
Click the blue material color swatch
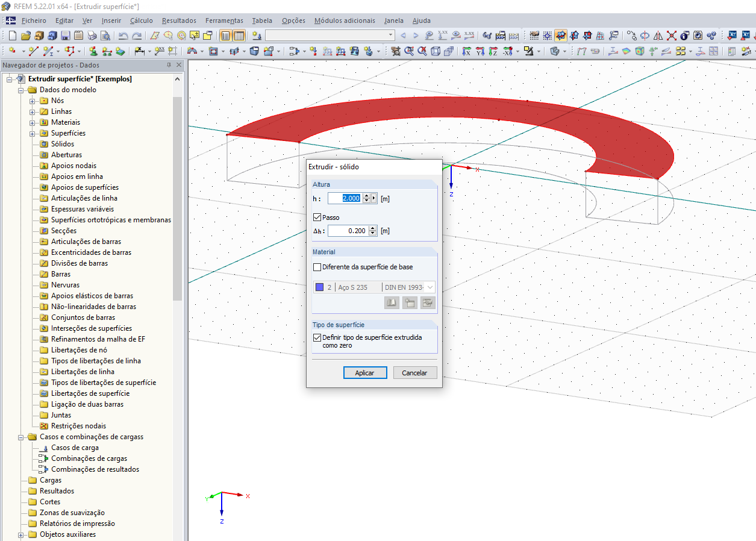pos(319,287)
